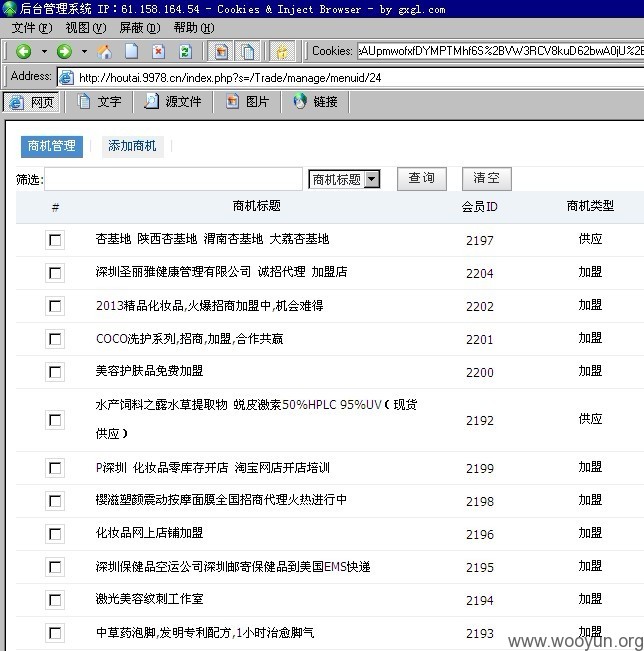Click the 清空 clear button
This screenshot has height=651, width=644.
[487, 179]
